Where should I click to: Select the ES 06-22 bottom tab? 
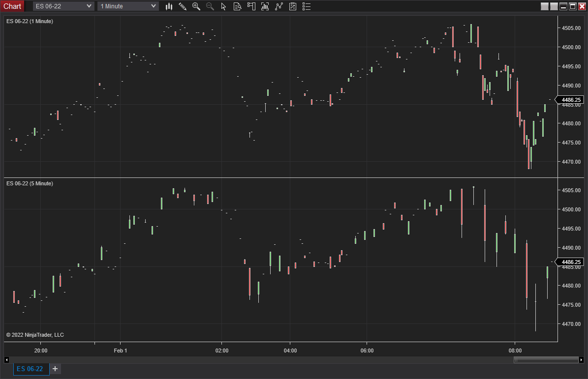point(30,369)
